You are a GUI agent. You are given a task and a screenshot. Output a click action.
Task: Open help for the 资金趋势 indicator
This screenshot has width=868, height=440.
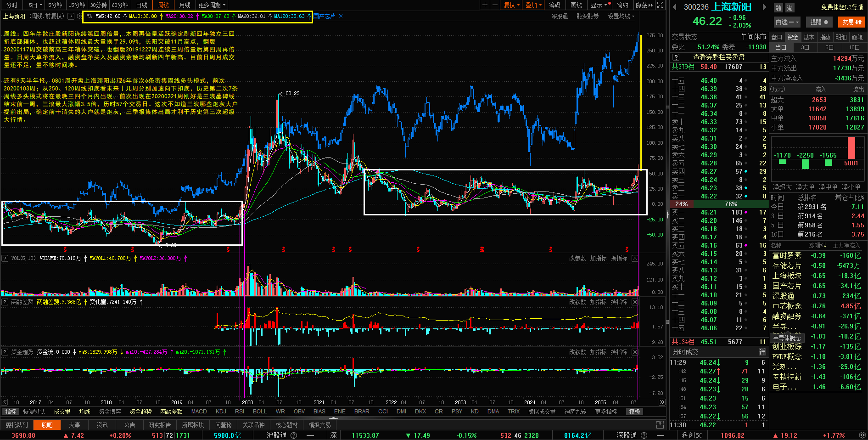click(x=5, y=352)
